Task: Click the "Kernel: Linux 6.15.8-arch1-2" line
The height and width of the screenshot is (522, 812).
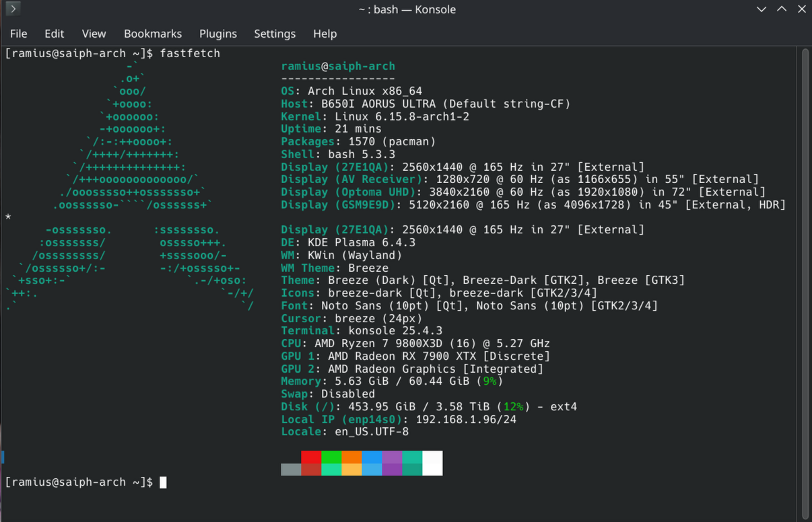Action: pyautogui.click(x=375, y=116)
